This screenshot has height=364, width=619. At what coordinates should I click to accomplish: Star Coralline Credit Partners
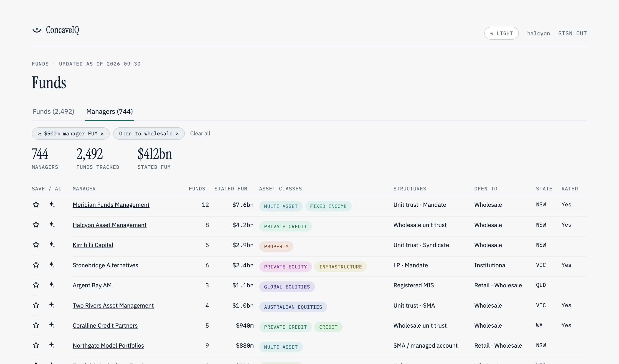[36, 325]
